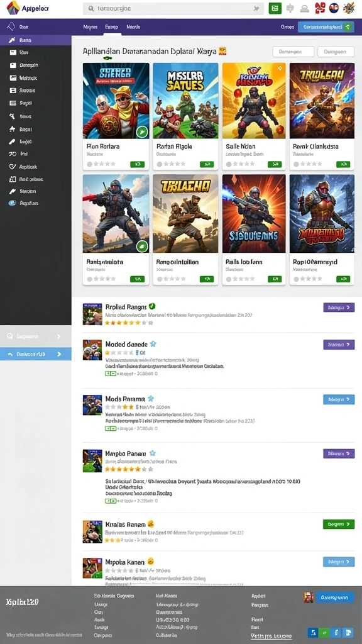The height and width of the screenshot is (644, 362).
Task: Click the diamond icon in the purple bar
Action: point(11,26)
